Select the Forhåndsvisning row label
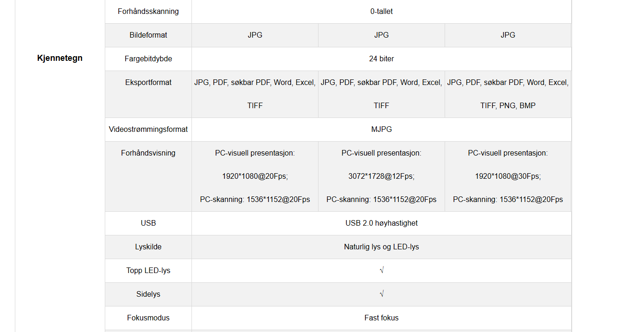This screenshot has height=332, width=644. [148, 153]
